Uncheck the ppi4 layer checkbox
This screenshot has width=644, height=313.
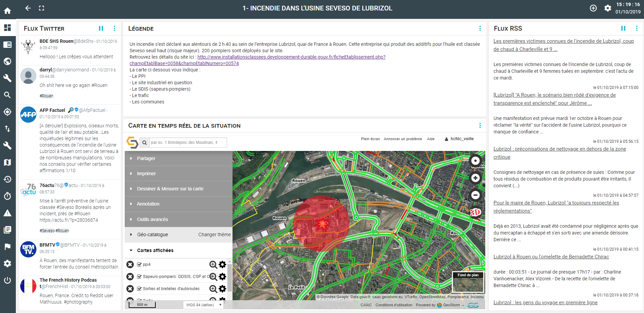pos(139,264)
